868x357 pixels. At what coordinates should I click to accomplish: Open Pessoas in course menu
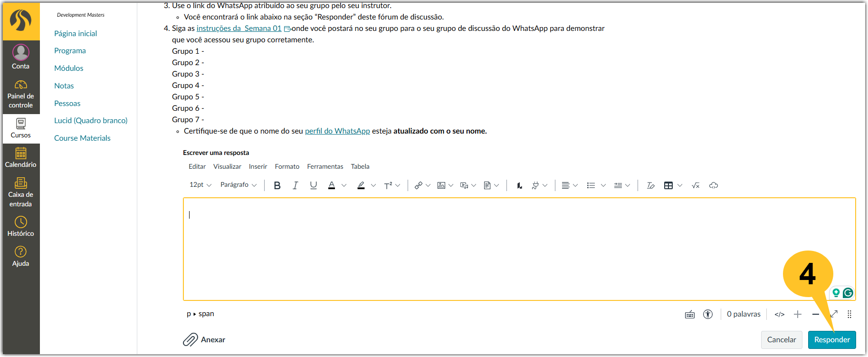(67, 103)
